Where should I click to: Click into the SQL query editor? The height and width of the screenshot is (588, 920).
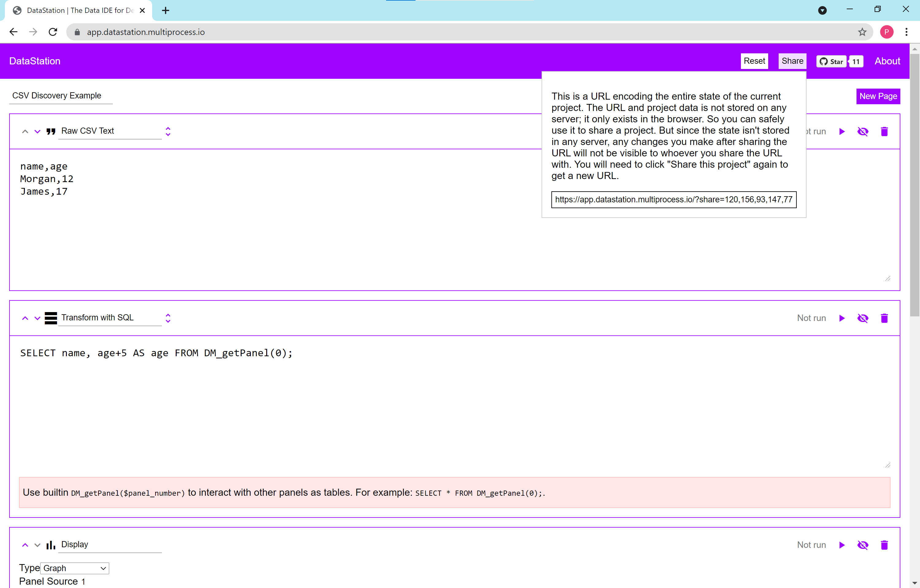[455, 406]
